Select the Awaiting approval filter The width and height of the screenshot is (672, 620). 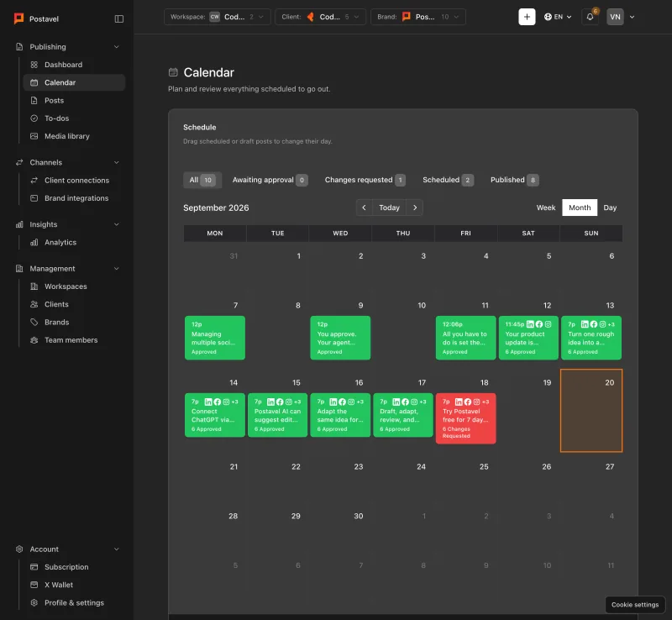click(x=270, y=180)
